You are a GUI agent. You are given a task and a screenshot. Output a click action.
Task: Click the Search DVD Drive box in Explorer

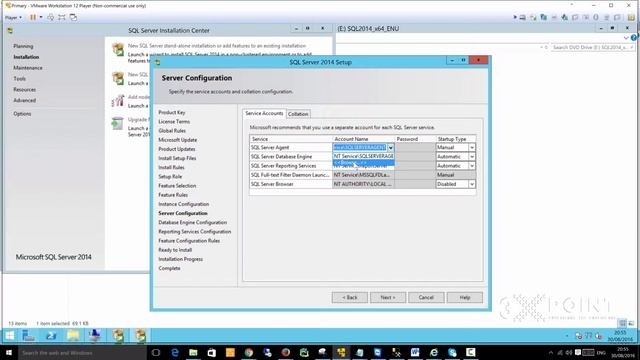[x=592, y=48]
